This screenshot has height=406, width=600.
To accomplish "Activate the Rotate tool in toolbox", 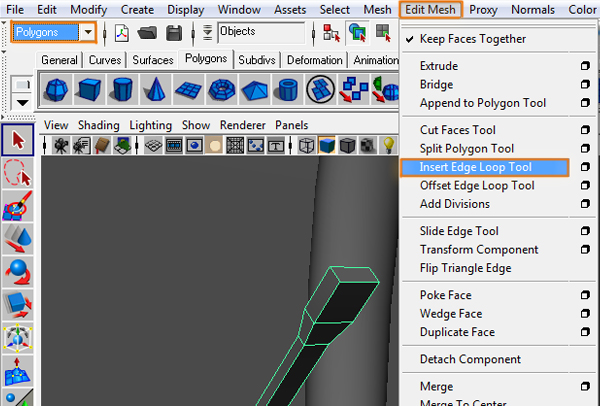I will (18, 272).
